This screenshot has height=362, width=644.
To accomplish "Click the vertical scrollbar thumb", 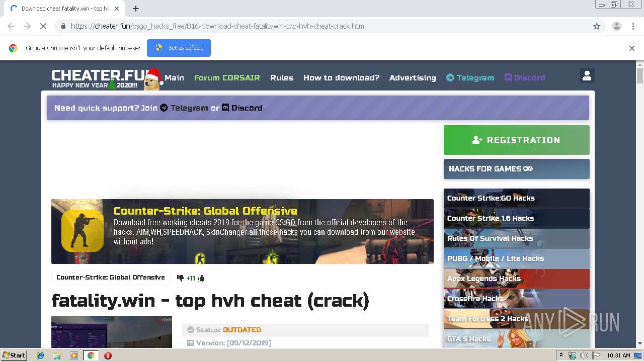I will pyautogui.click(x=640, y=76).
